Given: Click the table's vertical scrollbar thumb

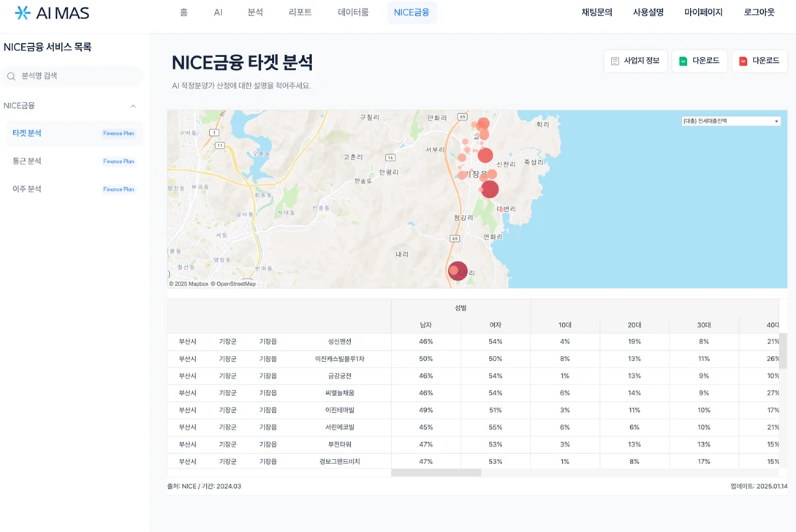Looking at the screenshot, I should pyautogui.click(x=783, y=351).
